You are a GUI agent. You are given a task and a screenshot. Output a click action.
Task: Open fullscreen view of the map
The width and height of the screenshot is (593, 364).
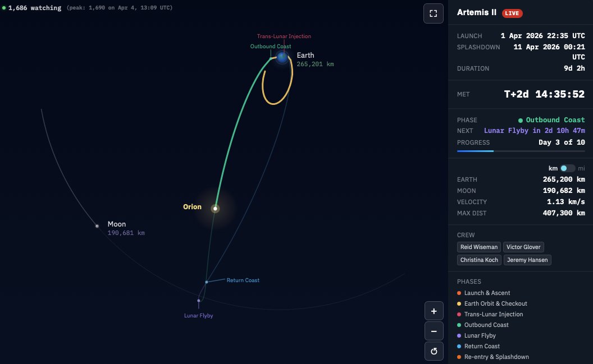click(434, 13)
